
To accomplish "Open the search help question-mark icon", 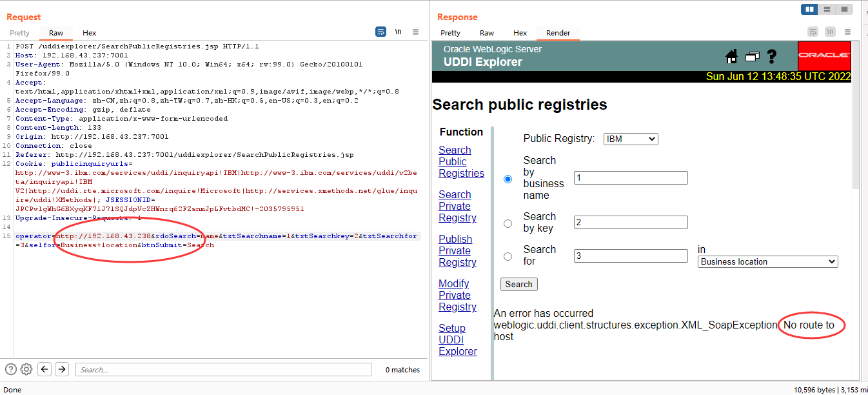I will (x=10, y=369).
